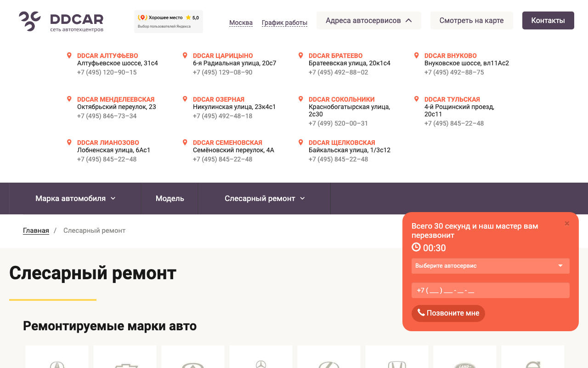Close the callback popup with the X
The height and width of the screenshot is (368, 588).
(567, 224)
